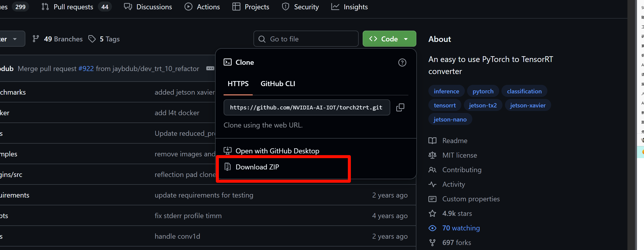View the 697 forks link
Image resolution: width=644 pixels, height=250 pixels.
457,242
